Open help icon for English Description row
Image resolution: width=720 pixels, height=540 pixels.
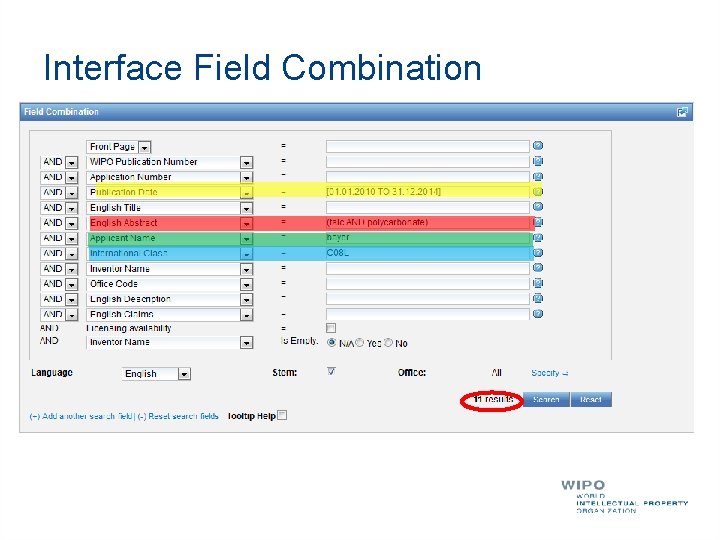[538, 298]
